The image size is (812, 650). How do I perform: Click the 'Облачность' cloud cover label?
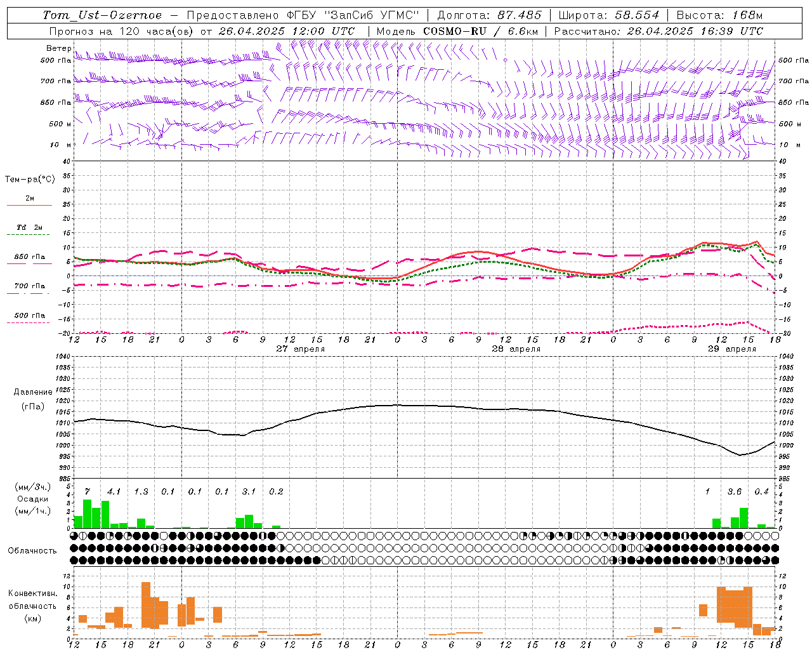coord(32,551)
